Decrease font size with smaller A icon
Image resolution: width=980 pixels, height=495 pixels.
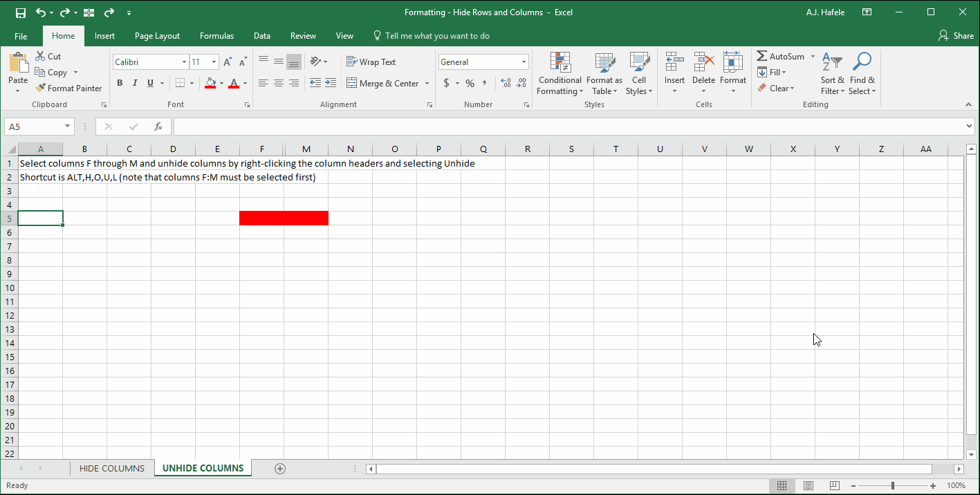[x=243, y=62]
